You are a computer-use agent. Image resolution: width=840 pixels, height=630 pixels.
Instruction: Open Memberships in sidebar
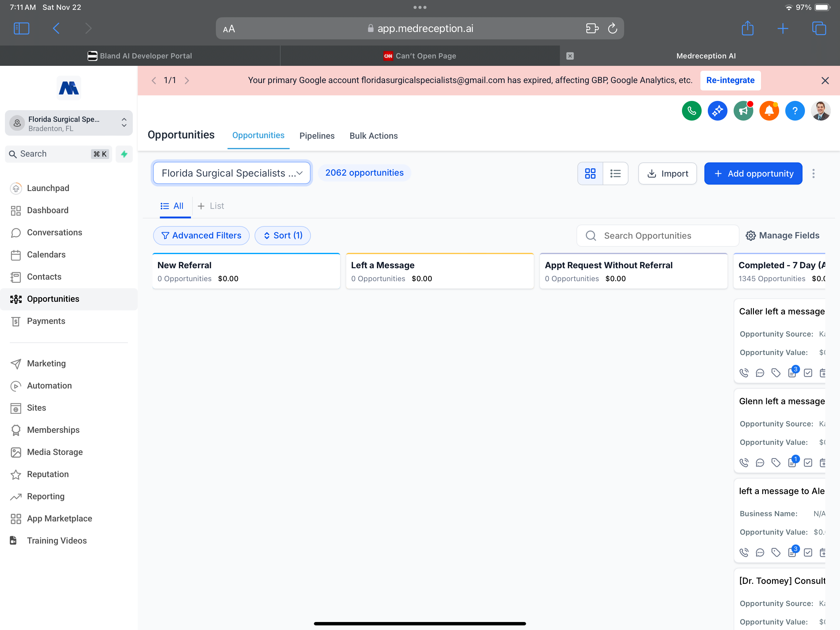click(x=69, y=430)
